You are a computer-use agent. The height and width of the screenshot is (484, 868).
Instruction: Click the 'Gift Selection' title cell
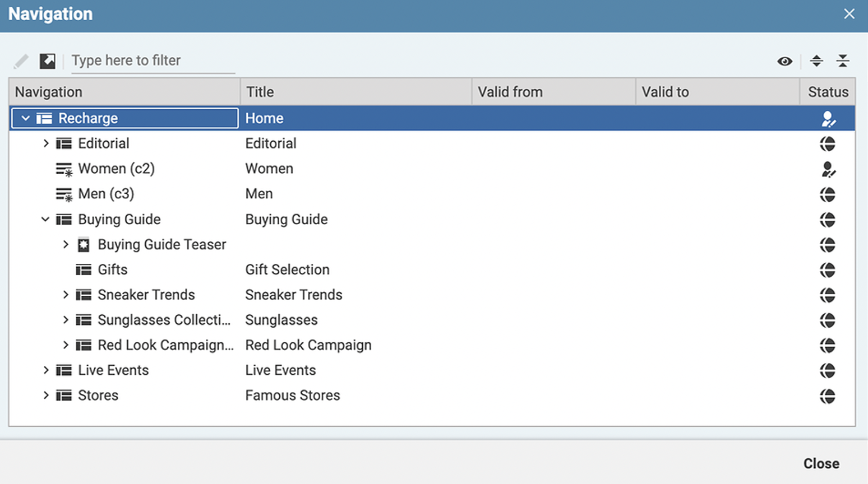287,269
